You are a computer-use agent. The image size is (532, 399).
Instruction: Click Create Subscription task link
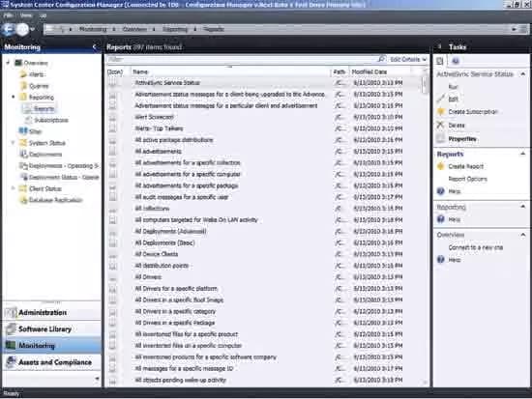[x=473, y=111]
